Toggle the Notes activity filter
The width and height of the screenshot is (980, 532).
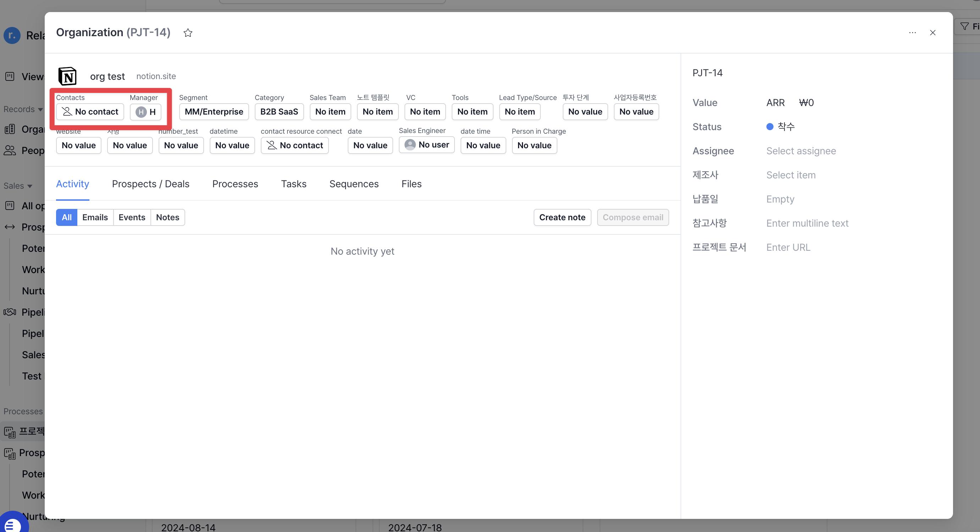(x=167, y=217)
